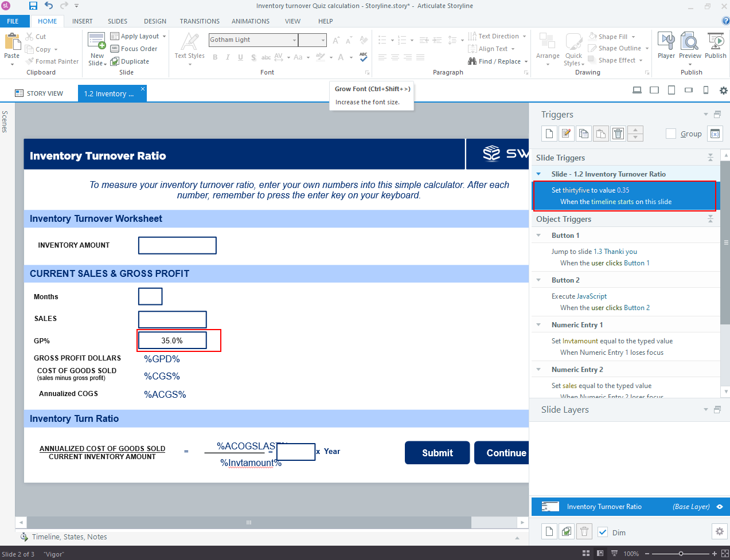
Task: Click the INVENTORY AMOUNT entry field
Action: (177, 245)
